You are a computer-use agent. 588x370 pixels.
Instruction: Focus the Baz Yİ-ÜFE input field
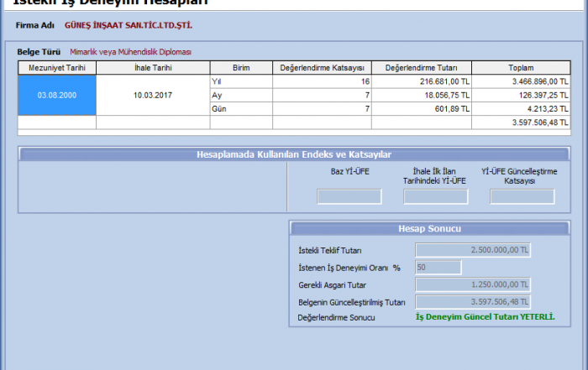349,197
